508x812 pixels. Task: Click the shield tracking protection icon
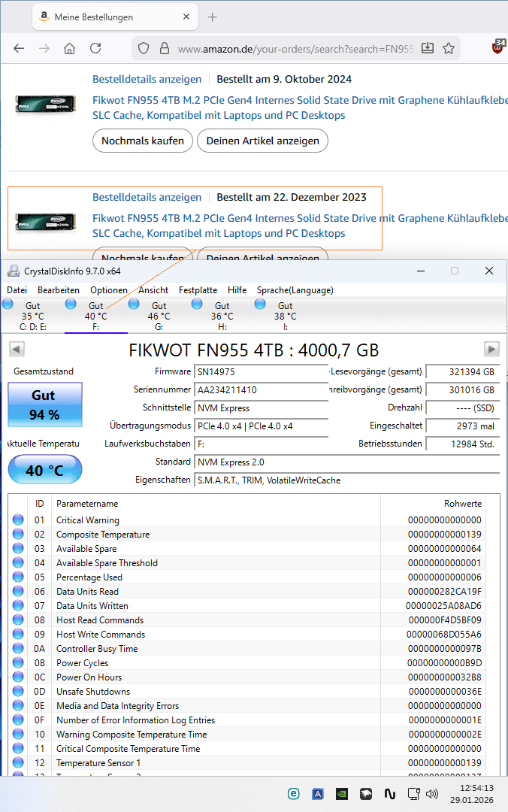coord(144,49)
